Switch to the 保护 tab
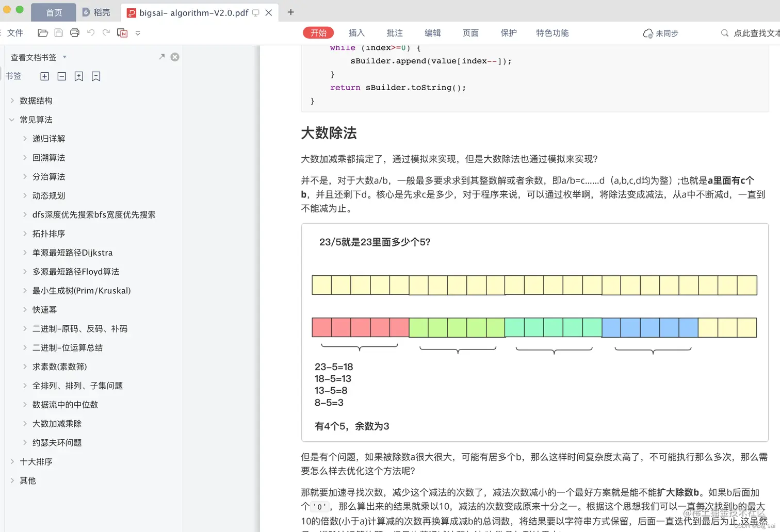Image resolution: width=780 pixels, height=532 pixels. click(x=508, y=33)
